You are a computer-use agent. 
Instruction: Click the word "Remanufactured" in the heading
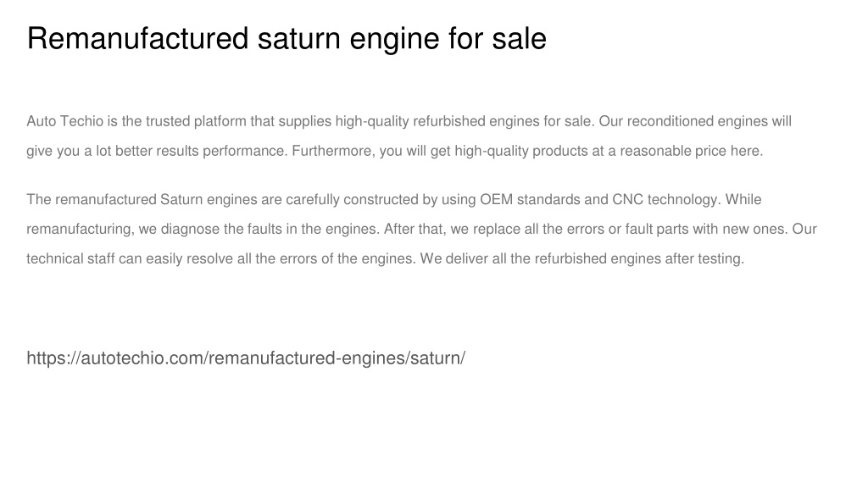click(137, 39)
